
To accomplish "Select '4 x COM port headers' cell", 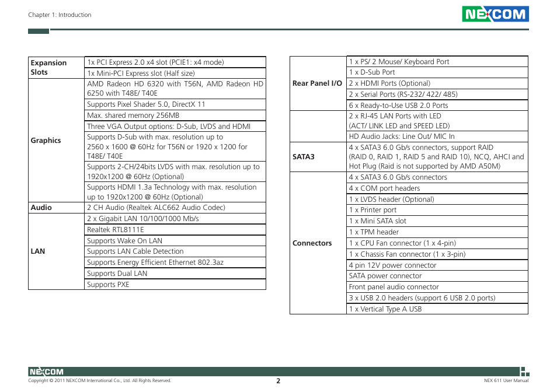I will point(437,188).
